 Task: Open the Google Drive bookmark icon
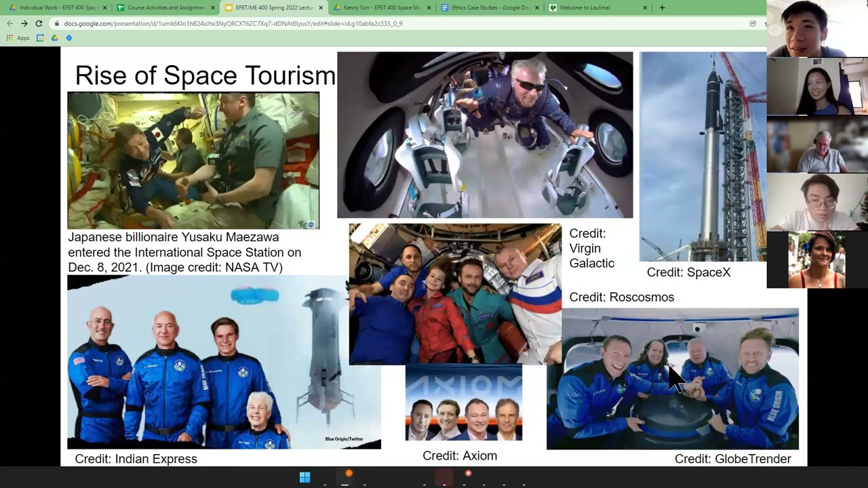tap(55, 38)
